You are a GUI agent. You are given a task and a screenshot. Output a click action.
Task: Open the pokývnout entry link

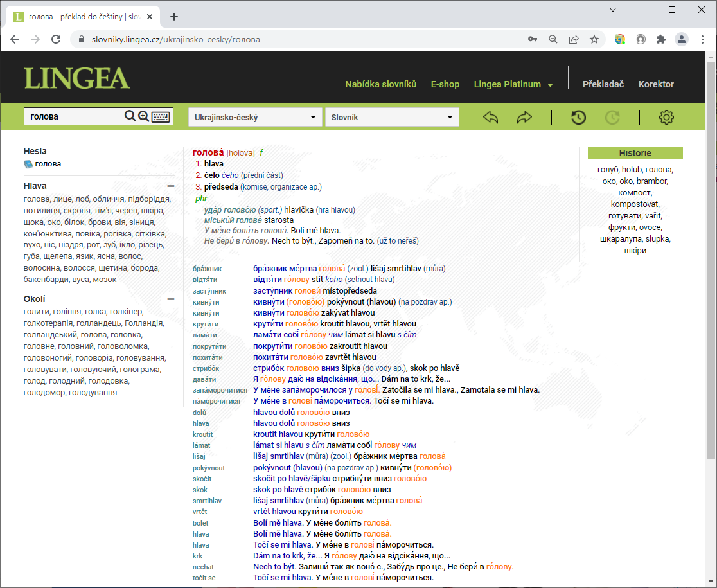tap(209, 468)
